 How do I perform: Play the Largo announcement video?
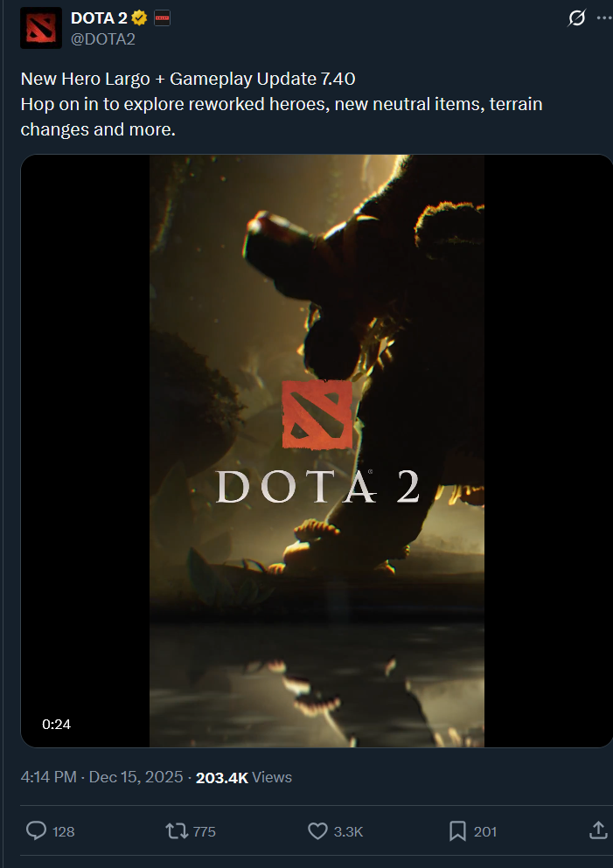click(x=317, y=450)
